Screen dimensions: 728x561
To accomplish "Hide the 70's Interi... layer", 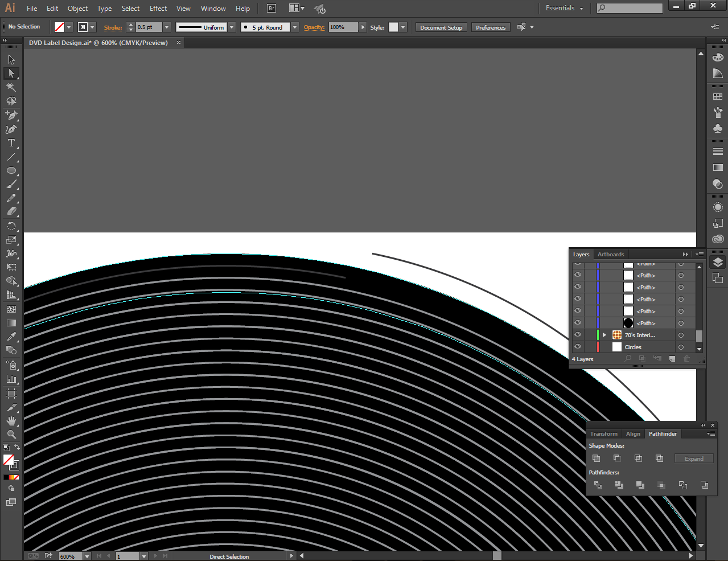I will tap(578, 335).
